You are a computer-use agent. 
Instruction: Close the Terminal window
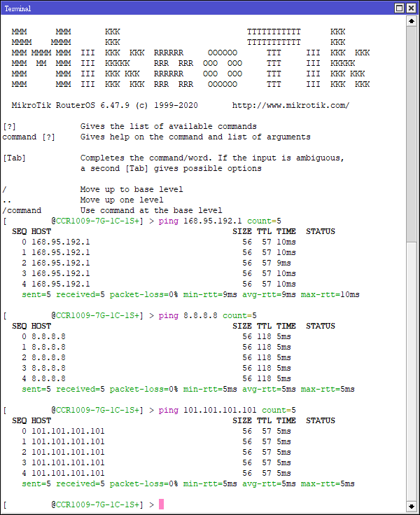pyautogui.click(x=411, y=8)
